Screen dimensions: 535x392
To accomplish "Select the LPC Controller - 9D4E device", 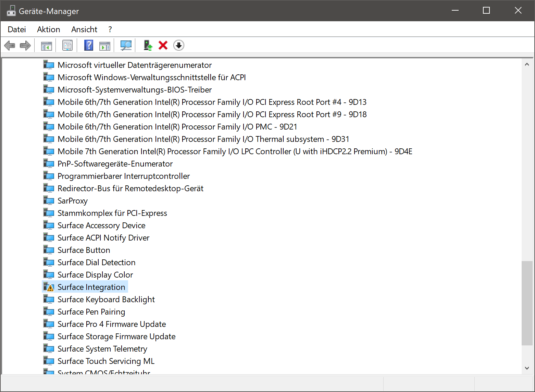I will [235, 151].
